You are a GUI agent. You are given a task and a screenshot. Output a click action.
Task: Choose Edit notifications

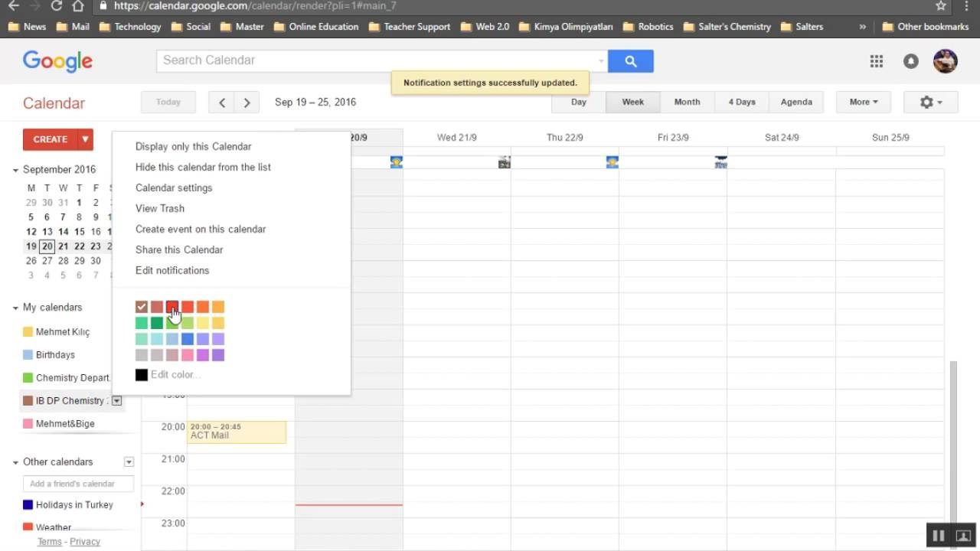pos(172,270)
